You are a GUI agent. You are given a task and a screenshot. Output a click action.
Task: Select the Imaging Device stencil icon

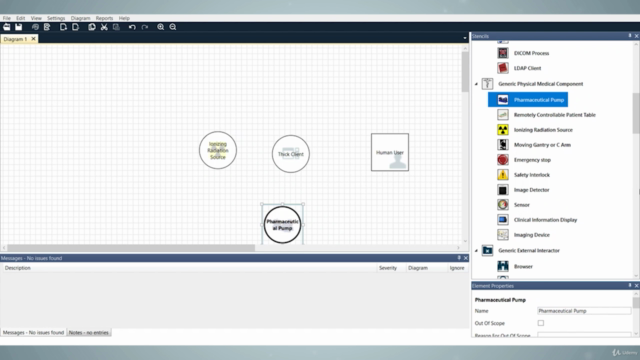(503, 235)
